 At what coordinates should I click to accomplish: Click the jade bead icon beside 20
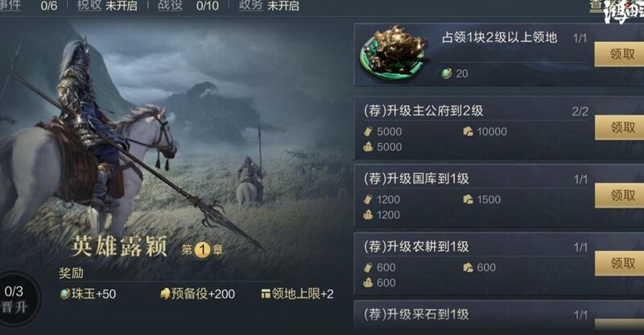click(x=447, y=73)
